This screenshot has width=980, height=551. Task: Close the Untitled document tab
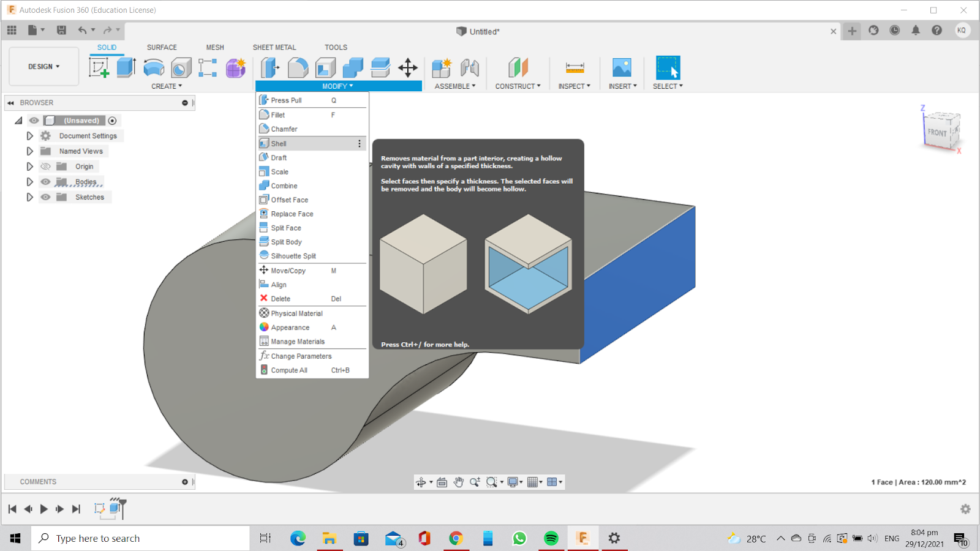(x=833, y=31)
